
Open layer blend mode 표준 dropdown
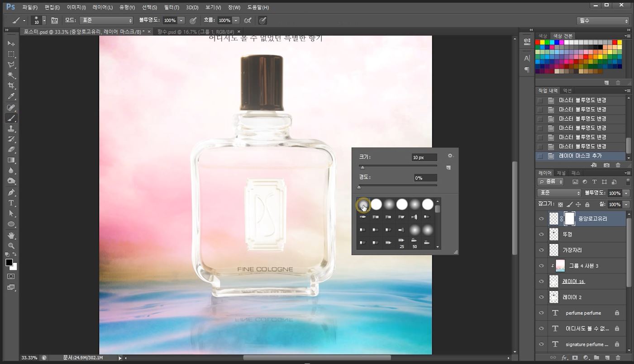pos(559,193)
